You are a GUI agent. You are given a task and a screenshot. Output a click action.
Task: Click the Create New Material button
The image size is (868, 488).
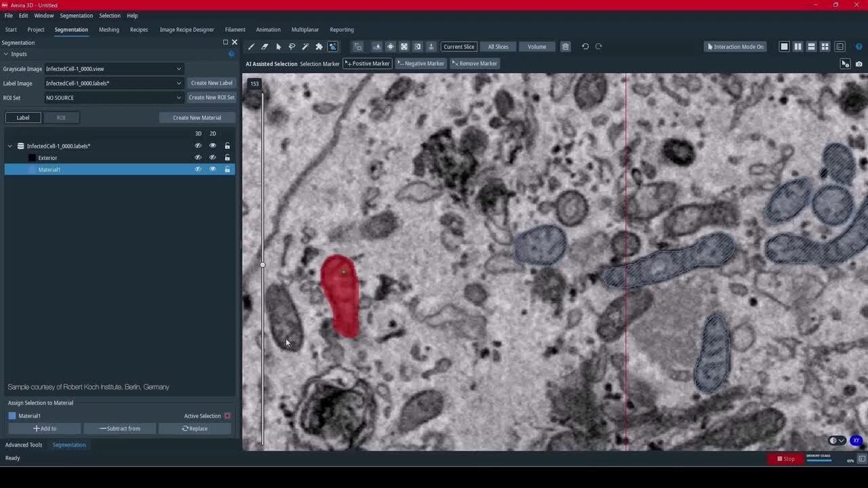click(197, 118)
